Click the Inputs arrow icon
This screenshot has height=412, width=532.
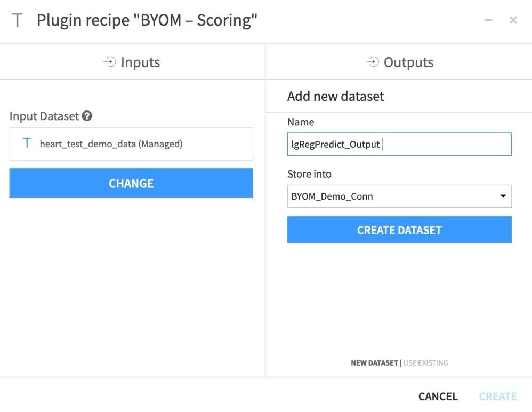coord(109,62)
